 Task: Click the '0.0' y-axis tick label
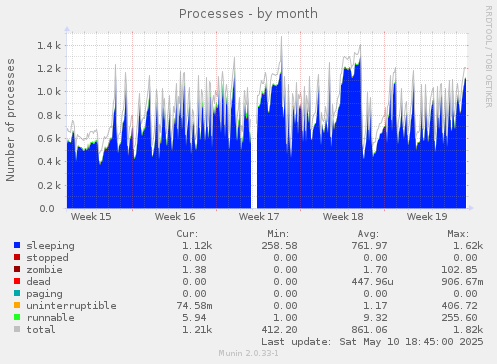coord(47,209)
